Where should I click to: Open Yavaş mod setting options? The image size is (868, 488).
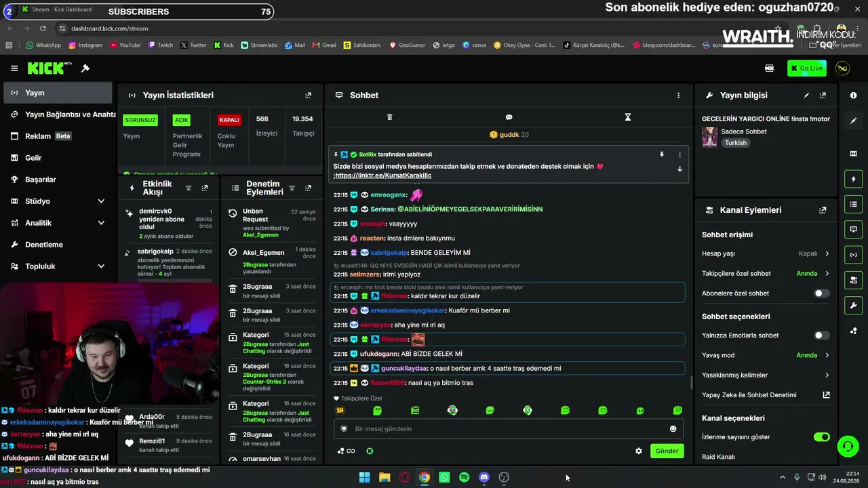766,355
